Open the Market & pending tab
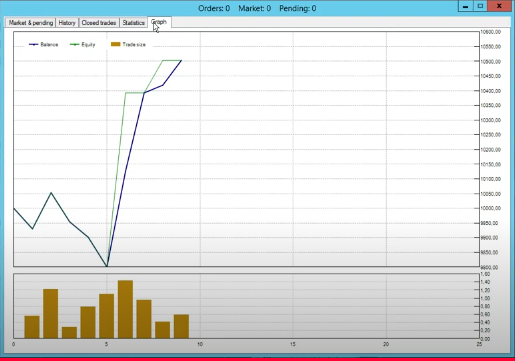 (x=31, y=23)
